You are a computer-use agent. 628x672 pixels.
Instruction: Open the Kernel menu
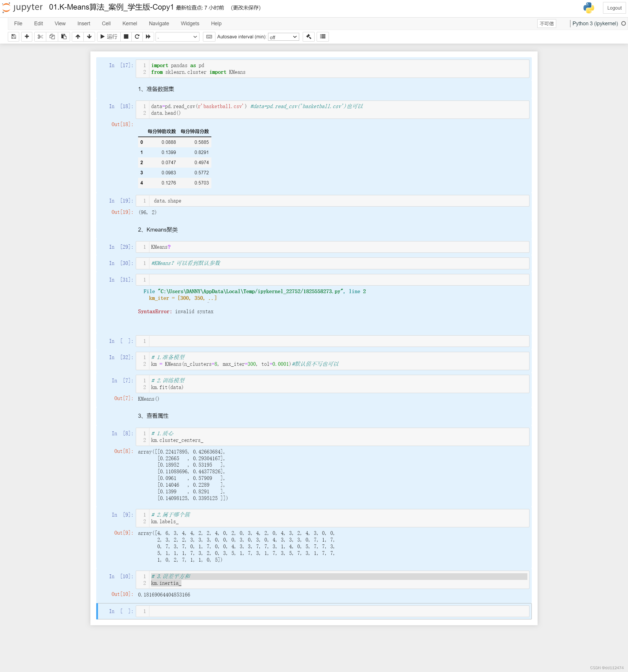coord(130,23)
